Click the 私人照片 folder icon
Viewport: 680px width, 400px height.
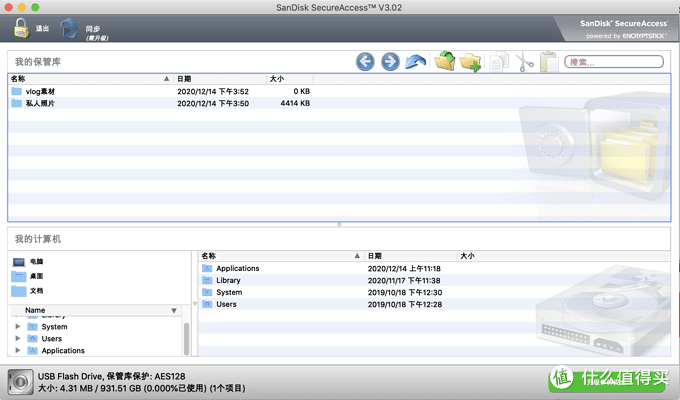click(x=16, y=103)
